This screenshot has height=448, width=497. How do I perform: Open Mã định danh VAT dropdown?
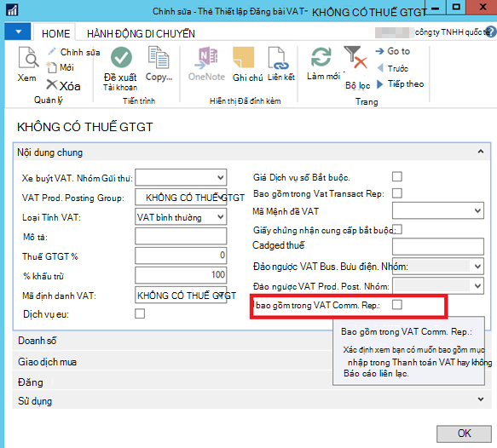point(221,295)
